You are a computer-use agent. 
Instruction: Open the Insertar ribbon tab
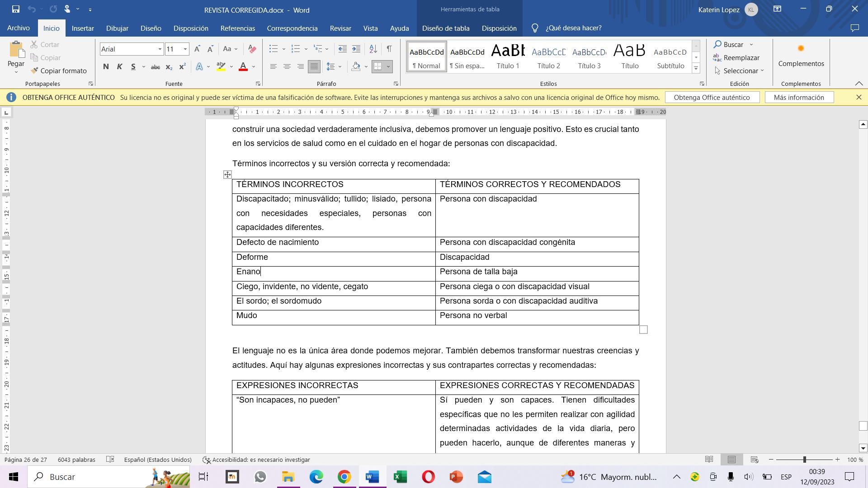83,28
